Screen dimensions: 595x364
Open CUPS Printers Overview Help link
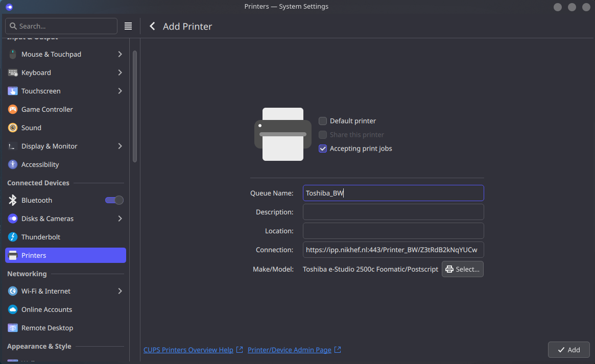[188, 350]
